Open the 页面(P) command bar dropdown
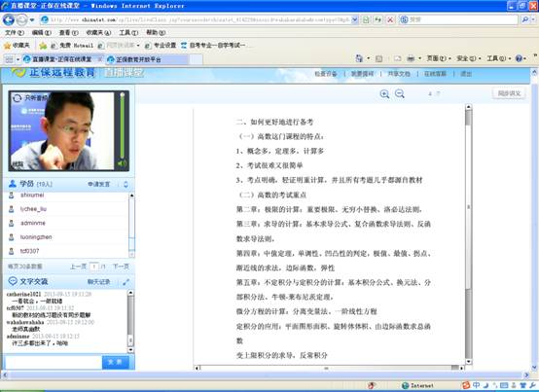 (x=438, y=58)
